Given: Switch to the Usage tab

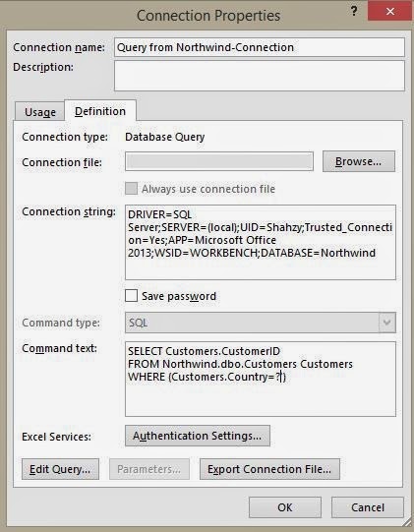Looking at the screenshot, I should tap(40, 112).
